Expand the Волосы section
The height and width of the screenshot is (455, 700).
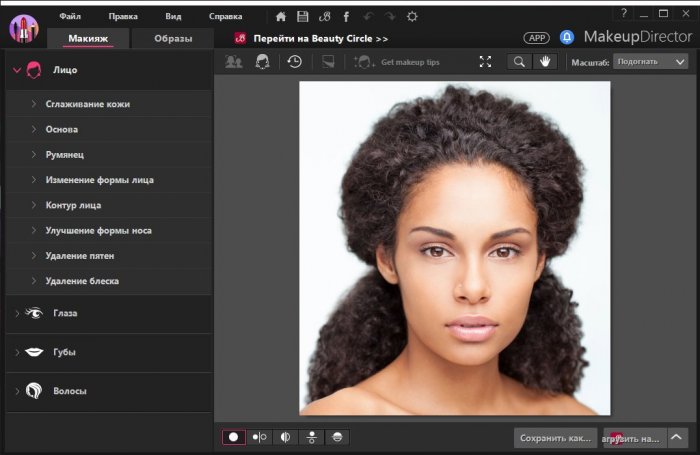(69, 391)
